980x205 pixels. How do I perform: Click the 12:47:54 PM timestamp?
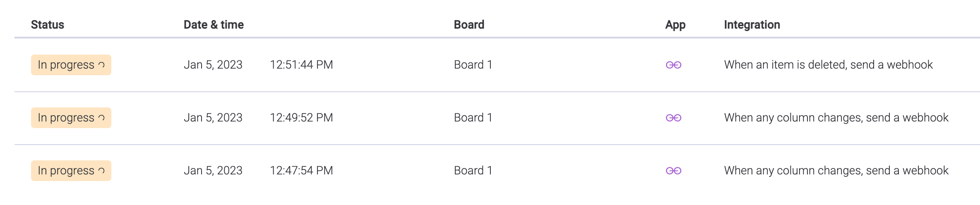tap(301, 171)
